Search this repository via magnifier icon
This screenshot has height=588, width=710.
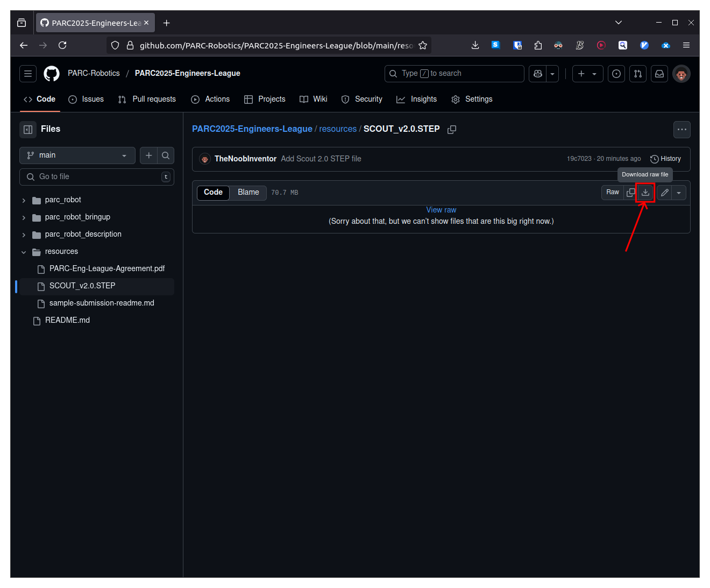point(166,155)
